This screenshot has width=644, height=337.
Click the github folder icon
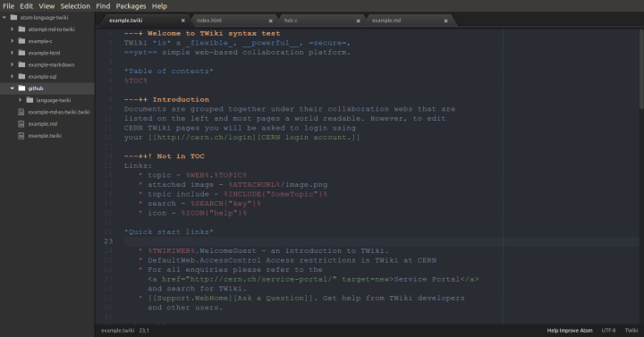pos(21,88)
